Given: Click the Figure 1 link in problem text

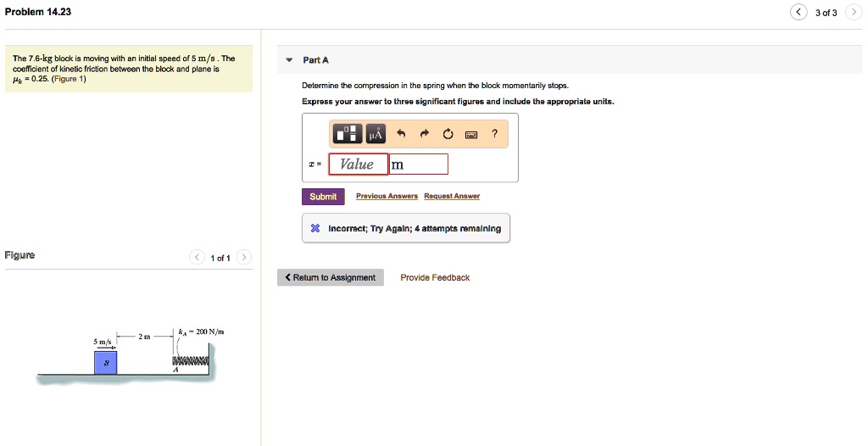Looking at the screenshot, I should 69,79.
